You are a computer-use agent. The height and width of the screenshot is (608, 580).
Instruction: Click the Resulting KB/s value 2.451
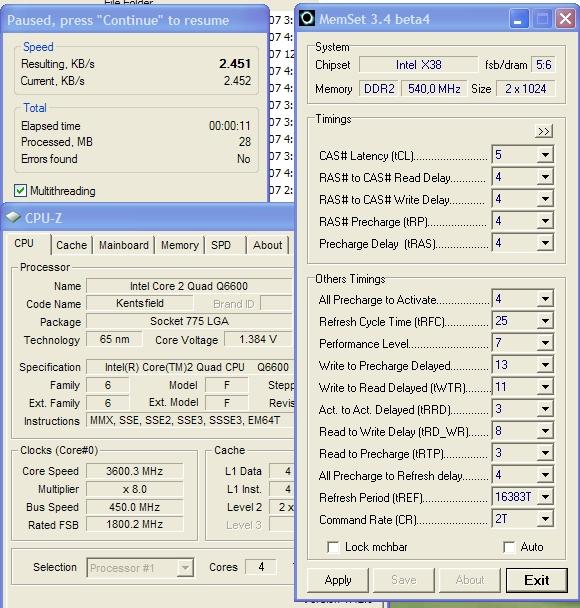pyautogui.click(x=235, y=64)
